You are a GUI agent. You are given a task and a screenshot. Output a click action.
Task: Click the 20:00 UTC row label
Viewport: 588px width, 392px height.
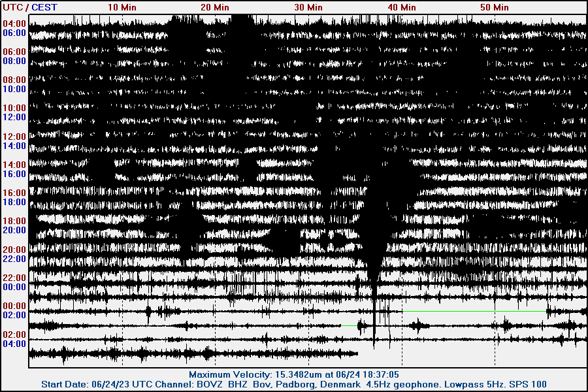[14, 250]
